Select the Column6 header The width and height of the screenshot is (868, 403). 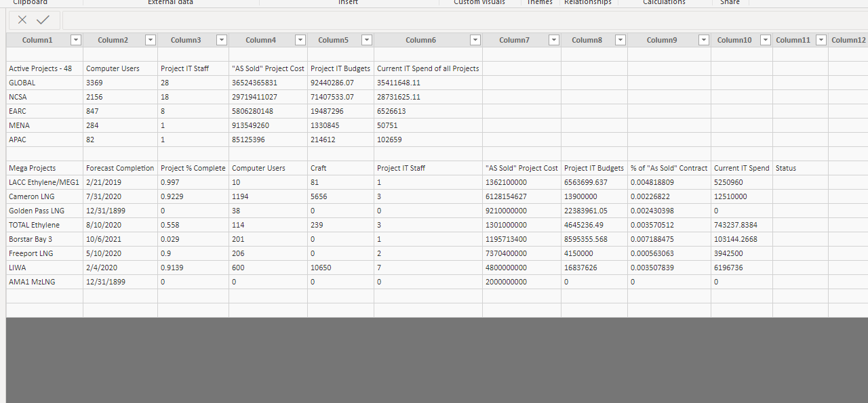428,40
